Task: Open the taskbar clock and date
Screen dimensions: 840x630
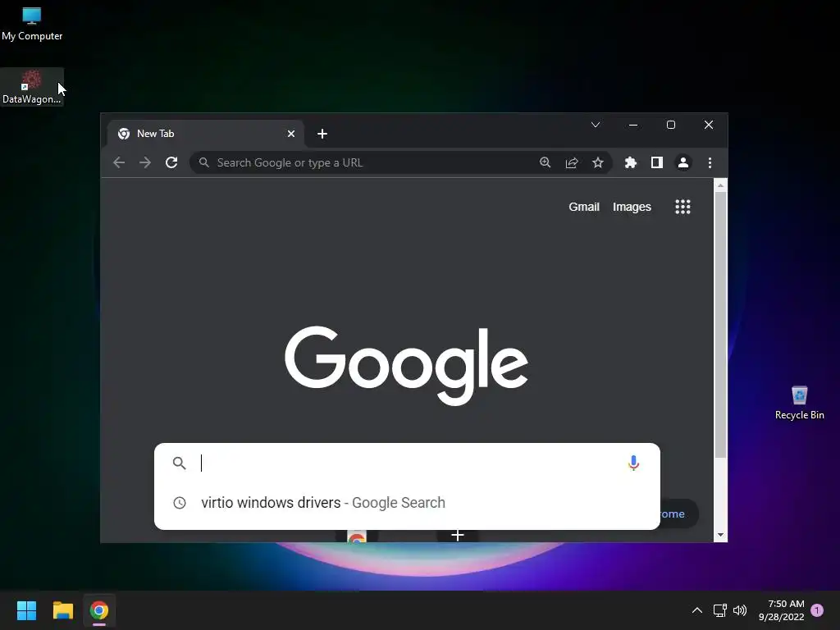Action: 781,610
